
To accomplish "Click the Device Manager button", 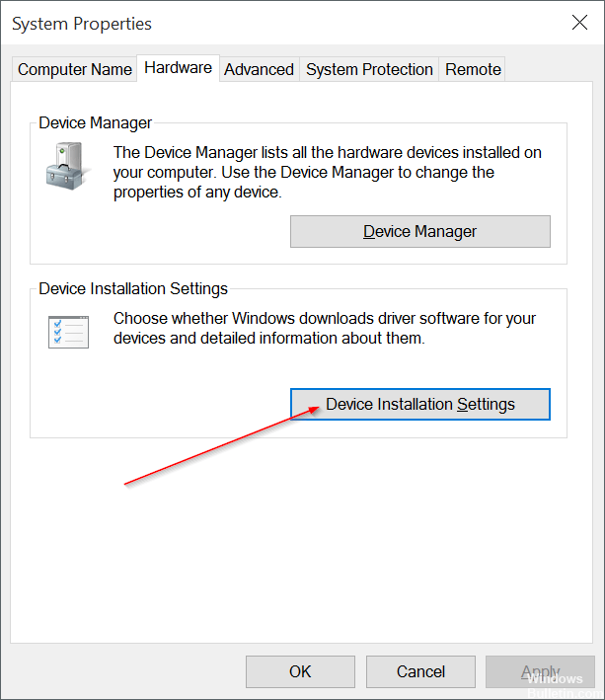I will 419,231.
